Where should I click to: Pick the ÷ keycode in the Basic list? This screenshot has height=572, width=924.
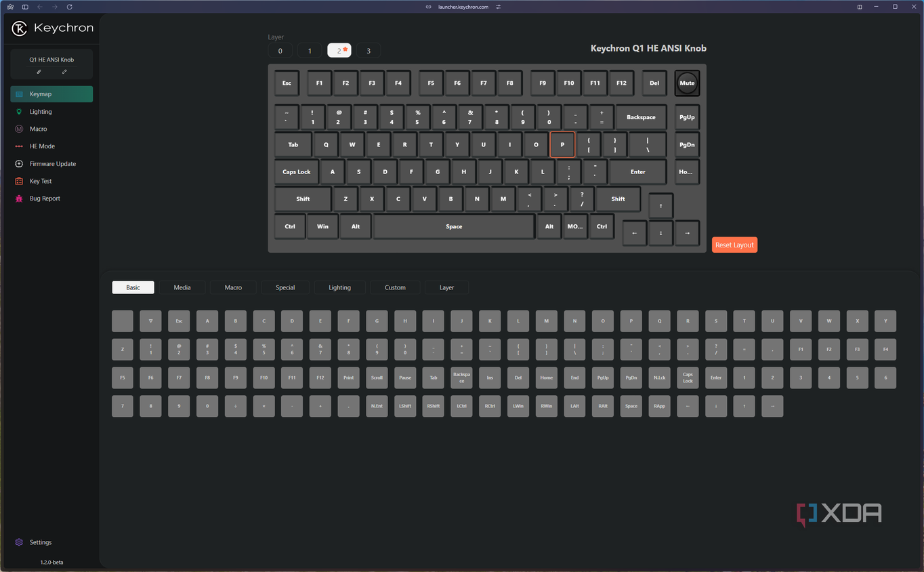click(x=236, y=406)
